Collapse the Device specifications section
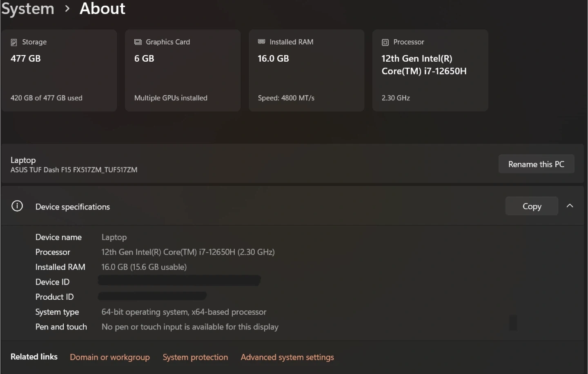Screen dimensions: 588x374 [x=570, y=206]
